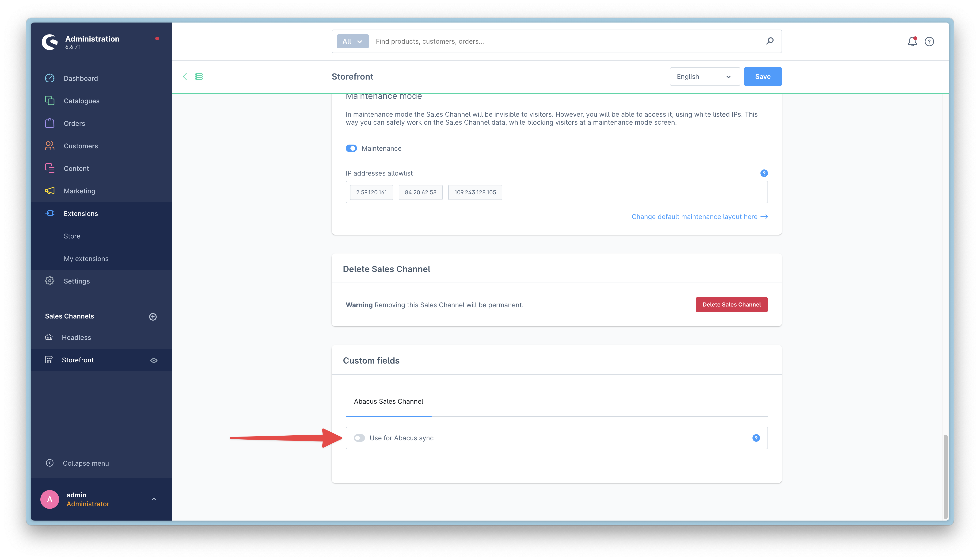The image size is (980, 560).
Task: Disable the Maintenance toggle
Action: (x=351, y=149)
